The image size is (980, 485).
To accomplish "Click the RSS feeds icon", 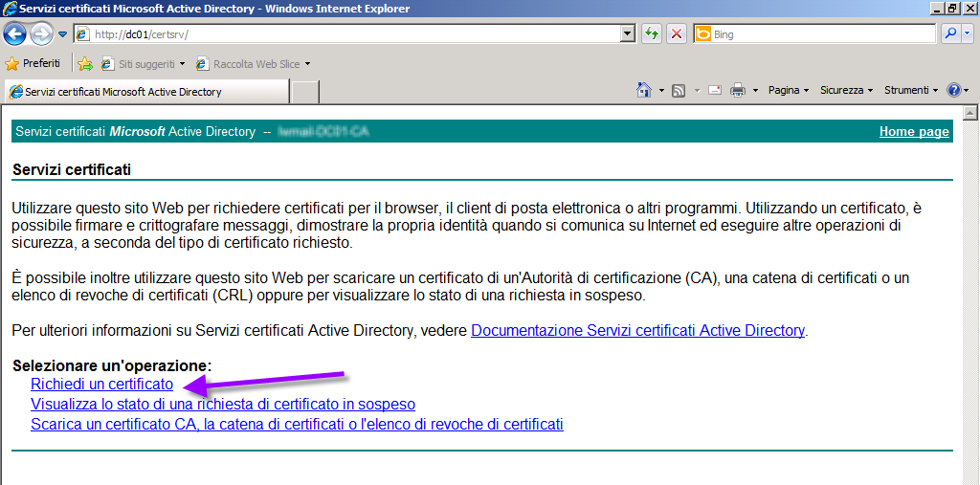I will click(679, 91).
